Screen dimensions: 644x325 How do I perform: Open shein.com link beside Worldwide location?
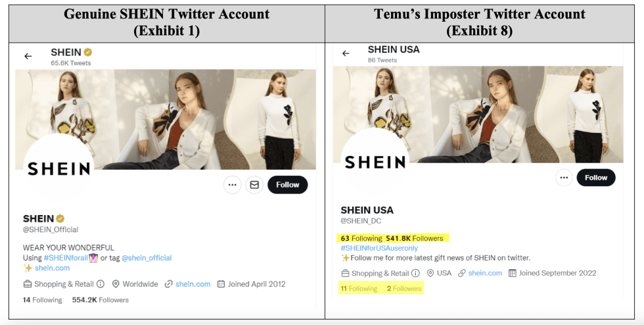193,284
